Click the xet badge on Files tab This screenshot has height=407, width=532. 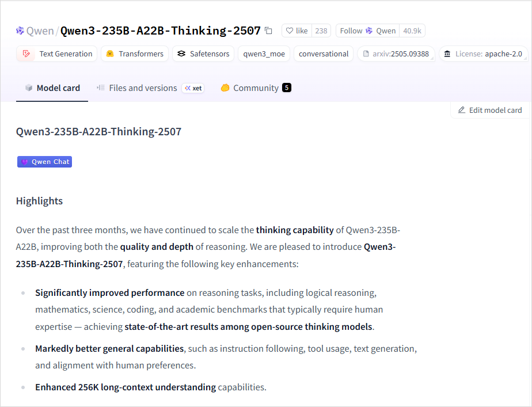pos(193,88)
